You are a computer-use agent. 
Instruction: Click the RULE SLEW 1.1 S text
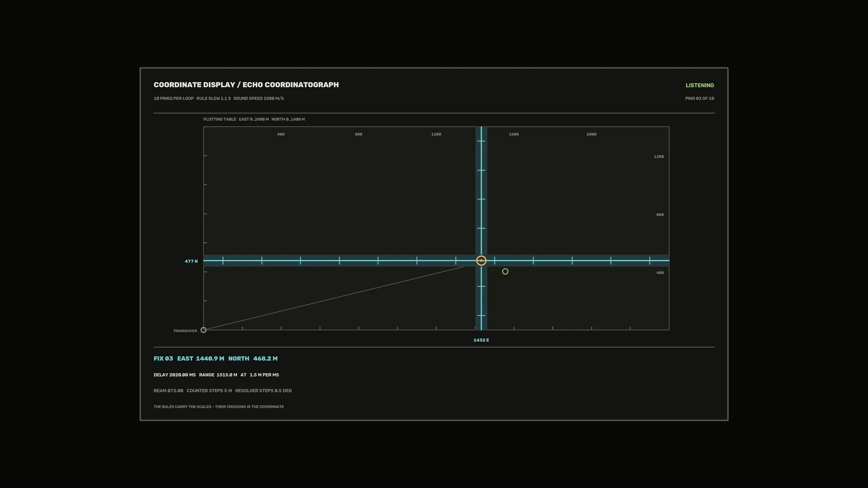(213, 99)
